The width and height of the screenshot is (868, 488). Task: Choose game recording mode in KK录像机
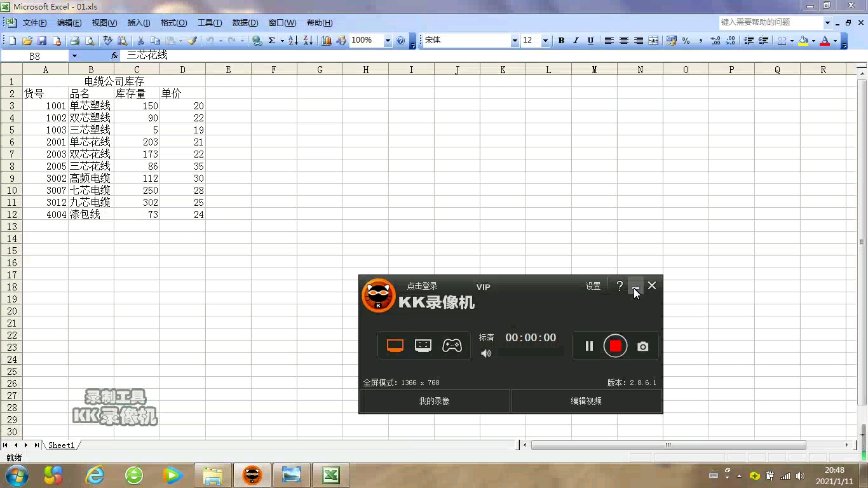452,346
